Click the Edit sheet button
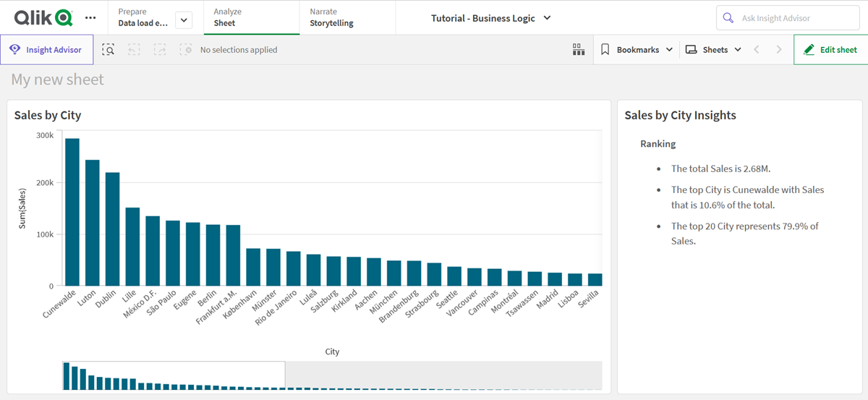 (830, 50)
